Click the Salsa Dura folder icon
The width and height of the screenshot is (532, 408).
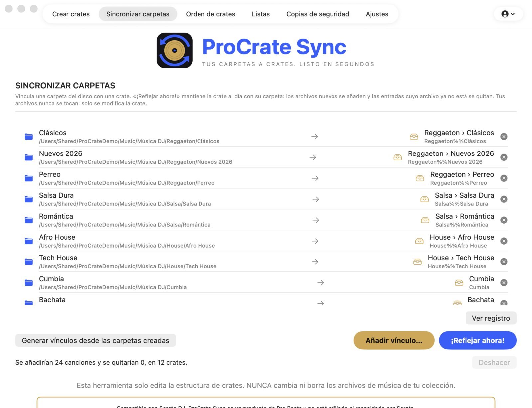coord(29,199)
